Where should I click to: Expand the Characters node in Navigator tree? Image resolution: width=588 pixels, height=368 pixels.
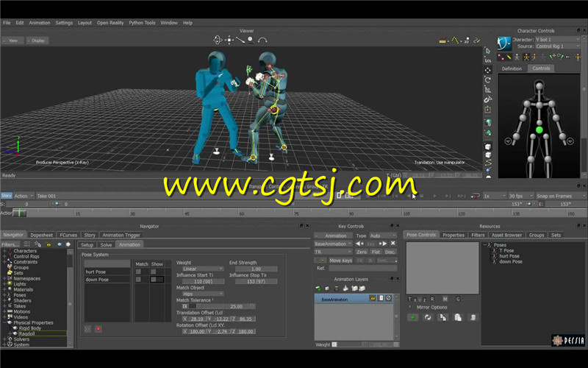[x=4, y=251]
